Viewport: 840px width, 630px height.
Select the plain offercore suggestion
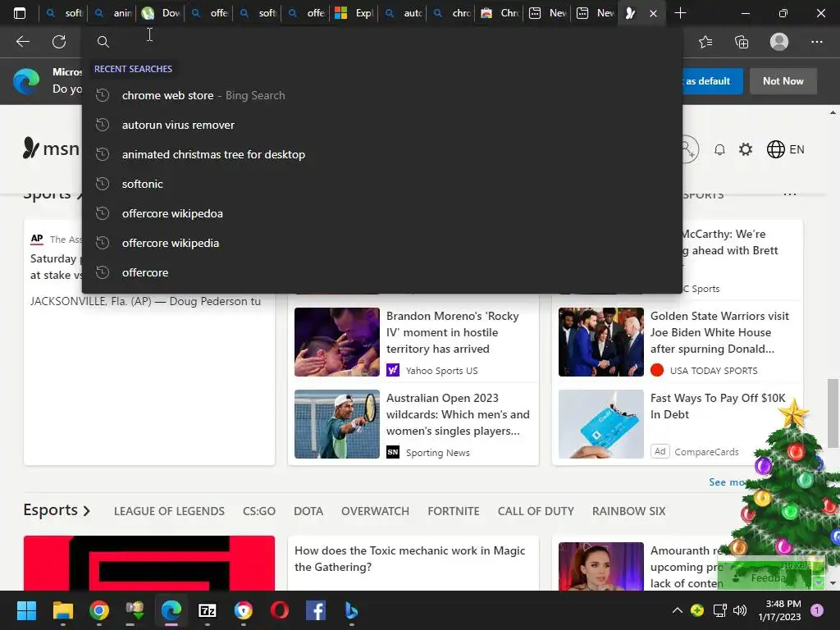pyautogui.click(x=382, y=272)
